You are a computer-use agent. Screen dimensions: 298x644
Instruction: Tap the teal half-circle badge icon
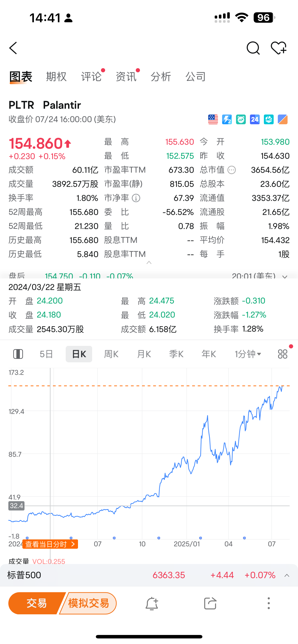(269, 119)
